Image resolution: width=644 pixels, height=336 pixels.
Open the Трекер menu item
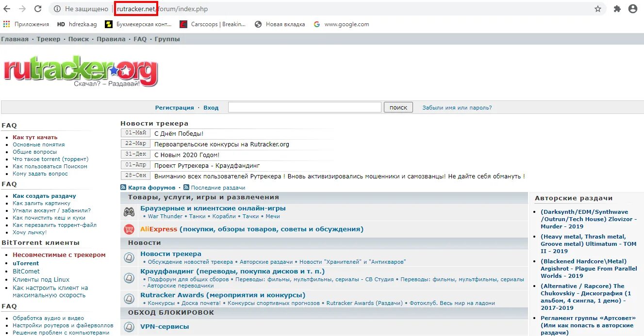coord(49,39)
